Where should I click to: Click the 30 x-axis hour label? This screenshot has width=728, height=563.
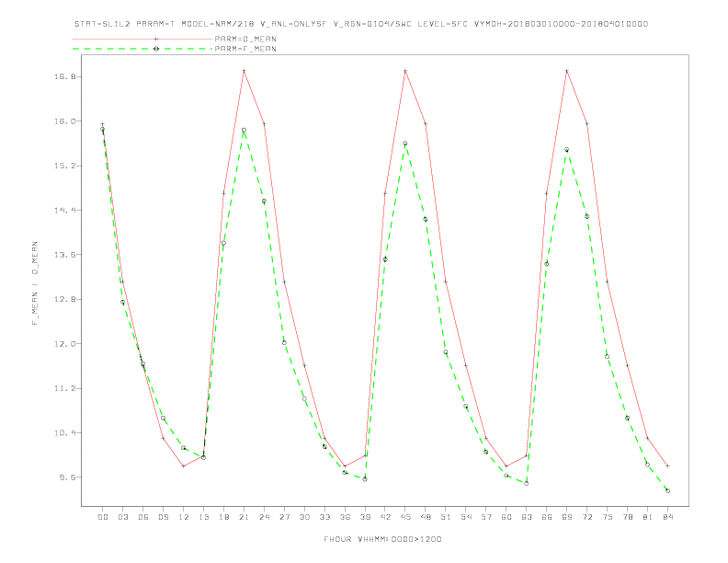tap(304, 517)
